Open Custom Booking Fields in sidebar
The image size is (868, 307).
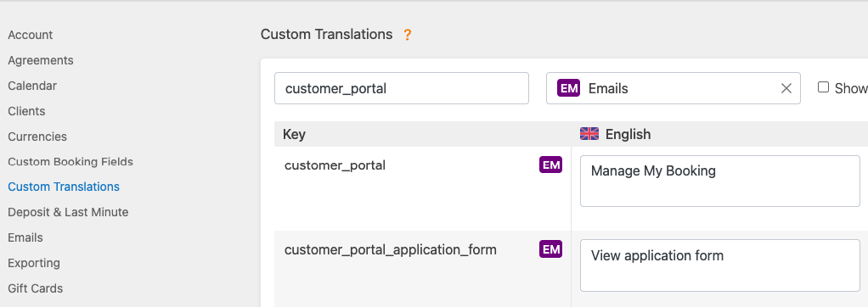[x=70, y=161]
